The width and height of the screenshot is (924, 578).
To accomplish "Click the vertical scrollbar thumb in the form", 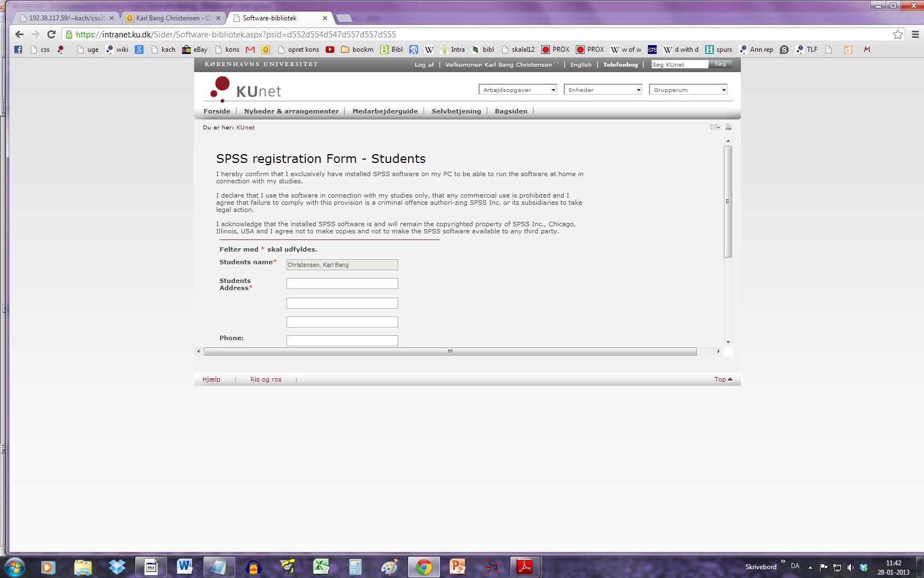I will pyautogui.click(x=728, y=201).
